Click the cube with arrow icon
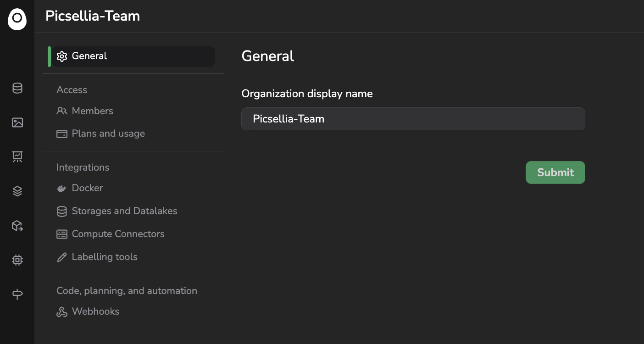The width and height of the screenshot is (644, 344). tap(17, 226)
